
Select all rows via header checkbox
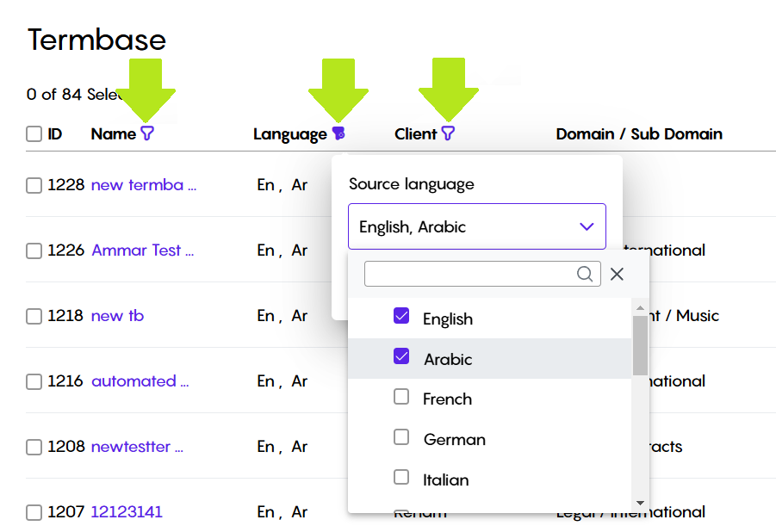pos(34,133)
